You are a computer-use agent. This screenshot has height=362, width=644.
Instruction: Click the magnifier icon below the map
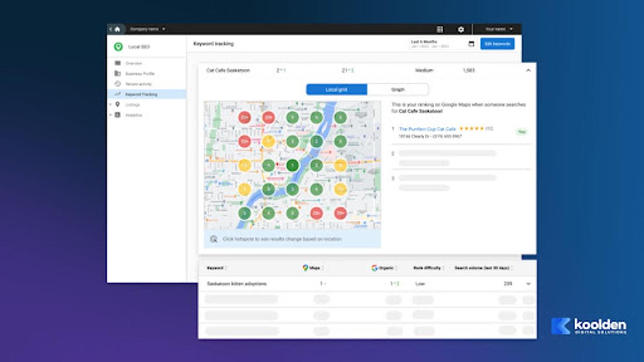pyautogui.click(x=213, y=239)
